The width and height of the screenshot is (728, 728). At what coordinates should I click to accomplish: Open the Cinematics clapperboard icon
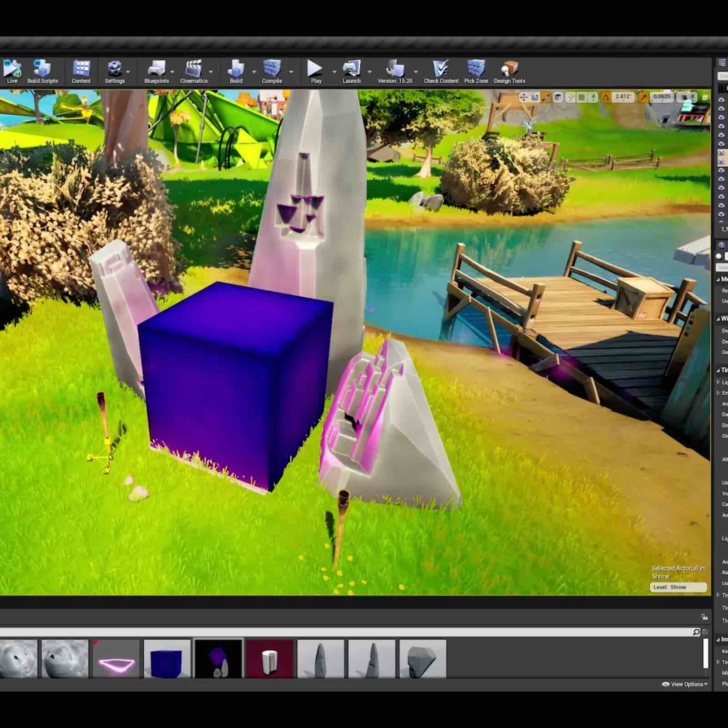(x=194, y=72)
